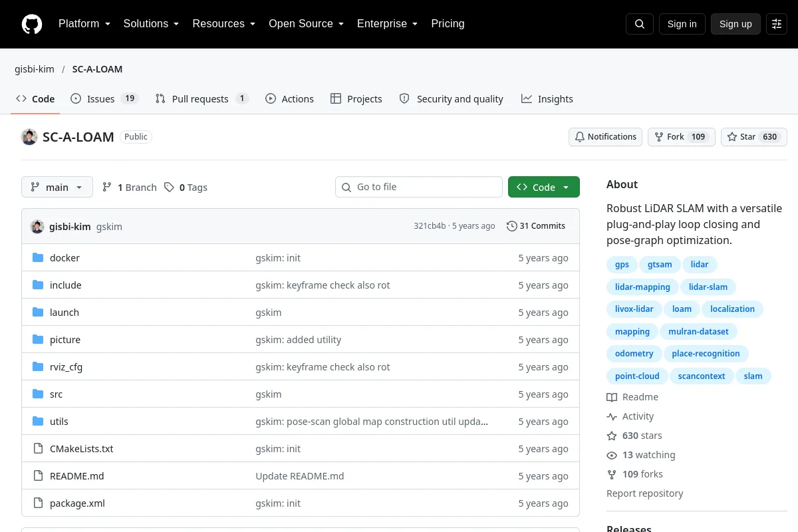
Task: Select the mulran-dataset topic tag
Action: 698,332
